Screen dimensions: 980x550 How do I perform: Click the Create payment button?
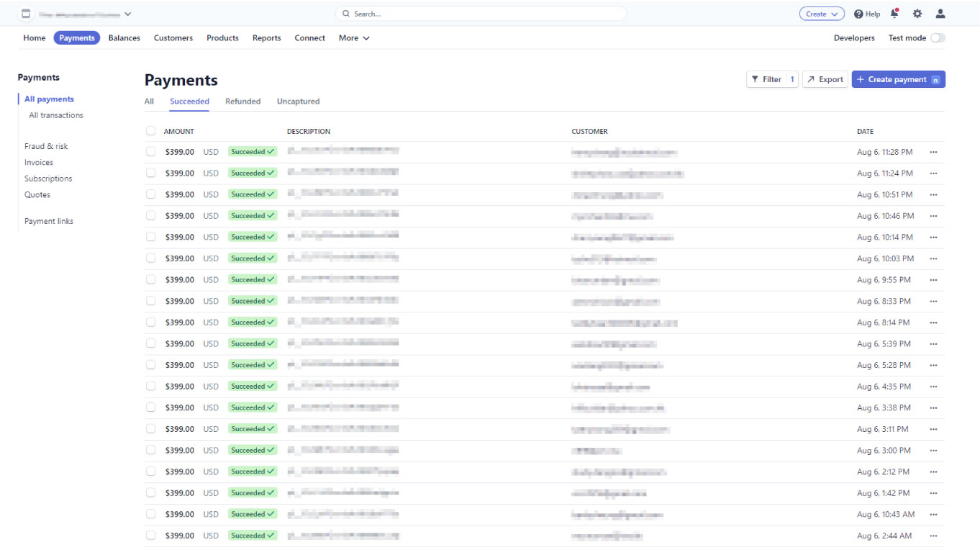pos(897,79)
